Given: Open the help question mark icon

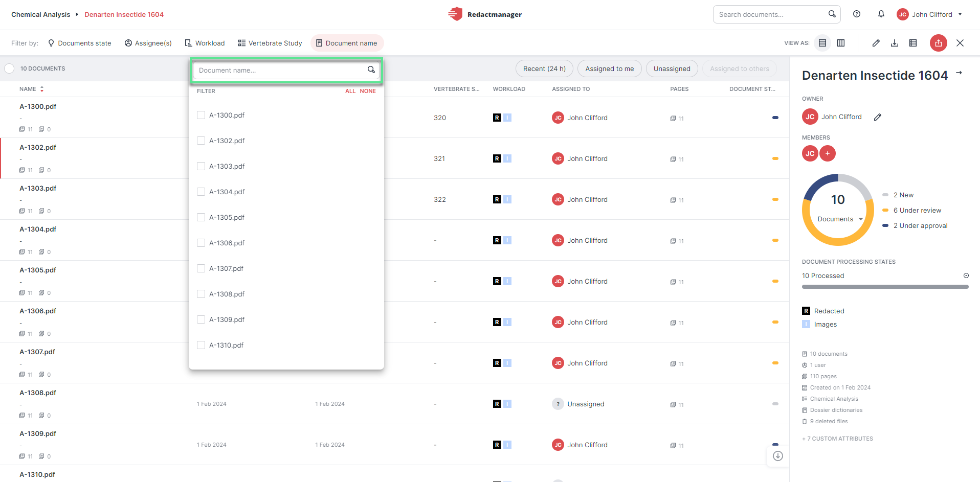Looking at the screenshot, I should [857, 14].
